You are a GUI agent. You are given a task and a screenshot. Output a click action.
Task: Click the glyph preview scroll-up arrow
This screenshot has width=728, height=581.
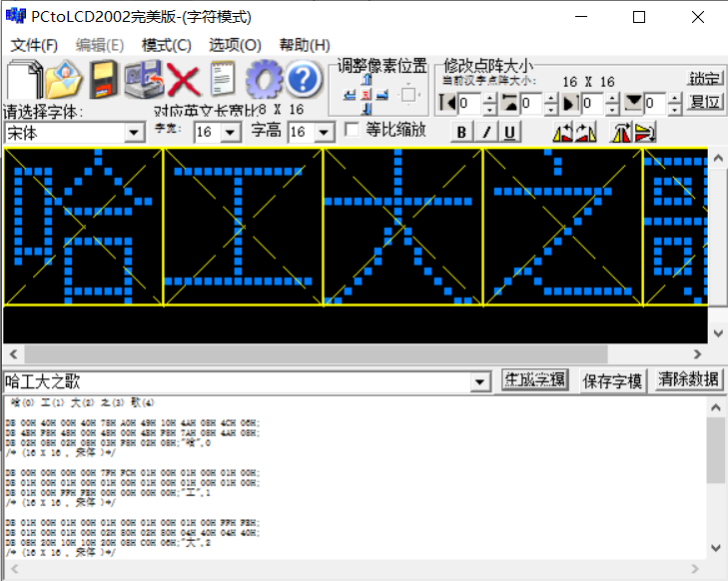718,159
